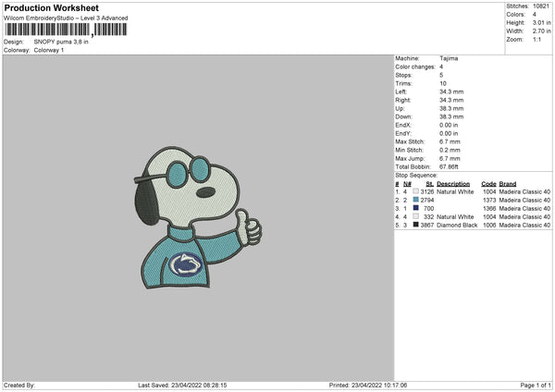Image resolution: width=555 pixels, height=392 pixels.
Task: Click the teal swatch with 2794 stitches
Action: tap(415, 200)
